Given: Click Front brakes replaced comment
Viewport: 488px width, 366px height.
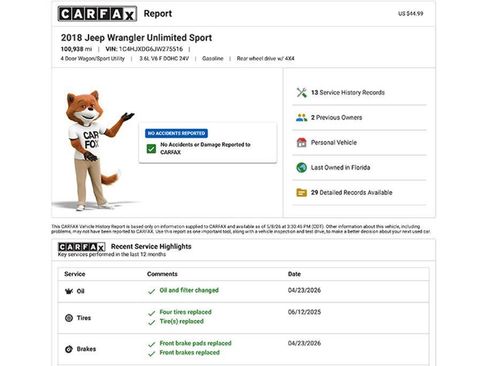Looking at the screenshot, I should 189,352.
